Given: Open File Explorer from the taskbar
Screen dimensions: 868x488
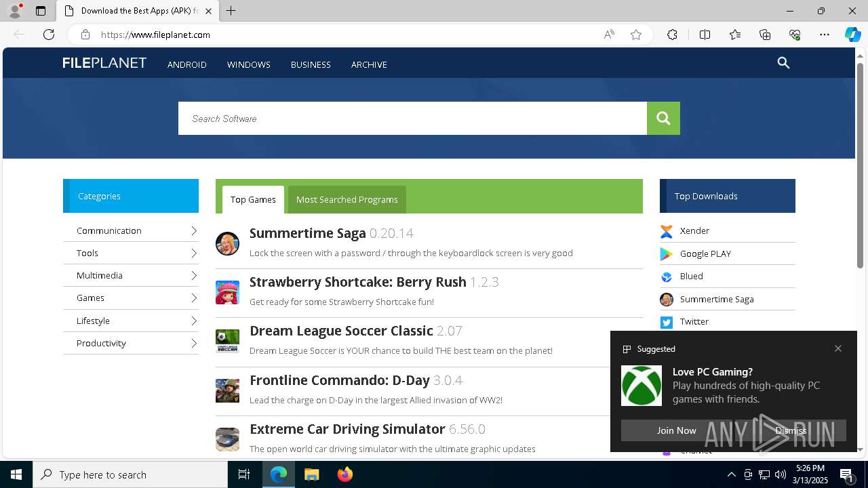Looking at the screenshot, I should click(x=311, y=474).
